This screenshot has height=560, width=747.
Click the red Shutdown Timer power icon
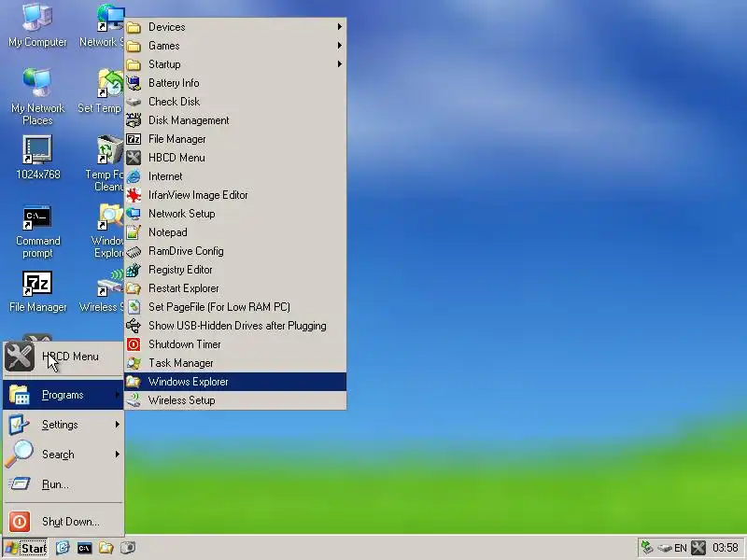[x=134, y=344]
